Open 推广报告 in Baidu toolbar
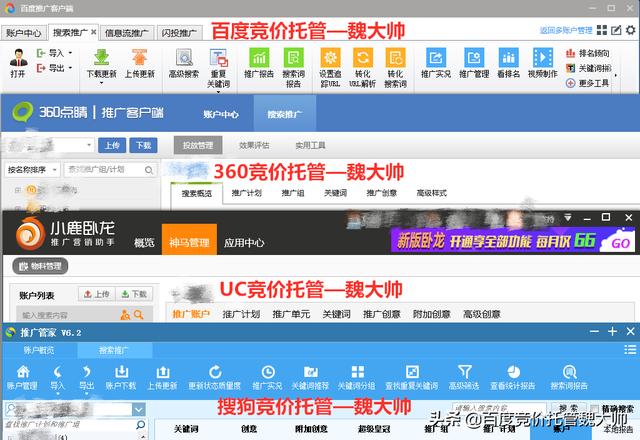 click(x=259, y=58)
